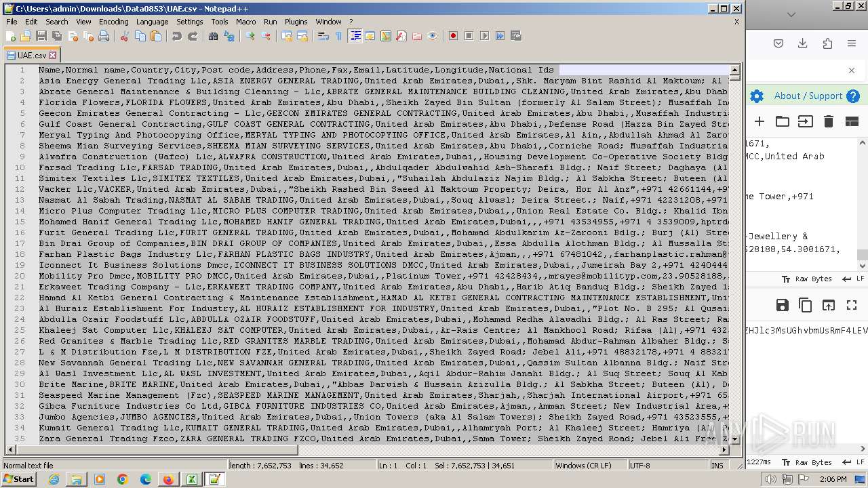This screenshot has height=488, width=868.
Task: Click the user-defined language folder icon
Action: coord(370,36)
